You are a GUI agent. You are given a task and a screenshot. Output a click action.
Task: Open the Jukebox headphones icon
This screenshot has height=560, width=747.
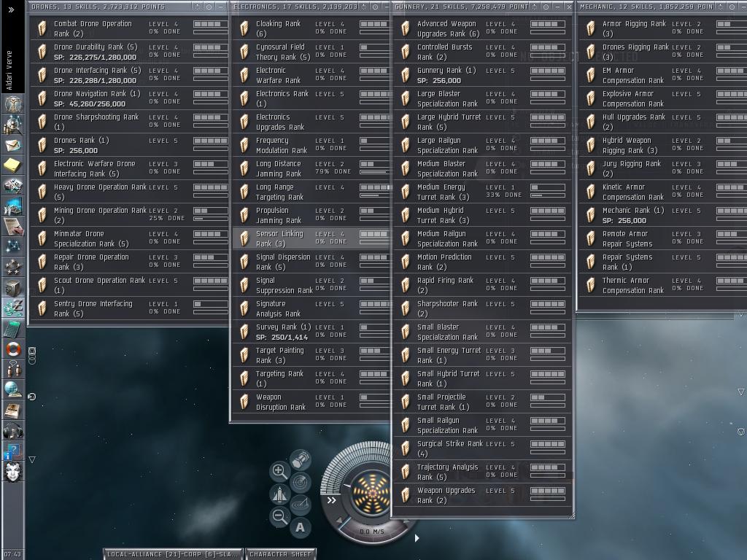click(x=13, y=431)
